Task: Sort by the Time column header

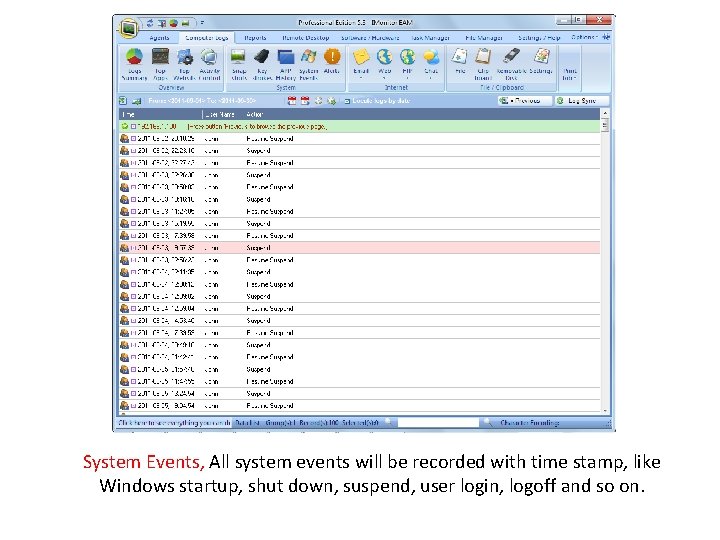Action: (x=160, y=114)
